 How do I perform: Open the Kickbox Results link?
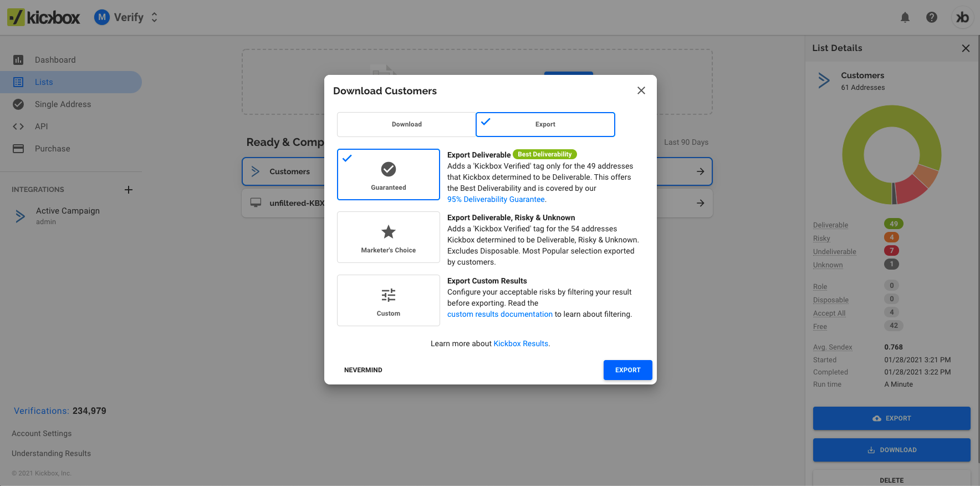[521, 343]
